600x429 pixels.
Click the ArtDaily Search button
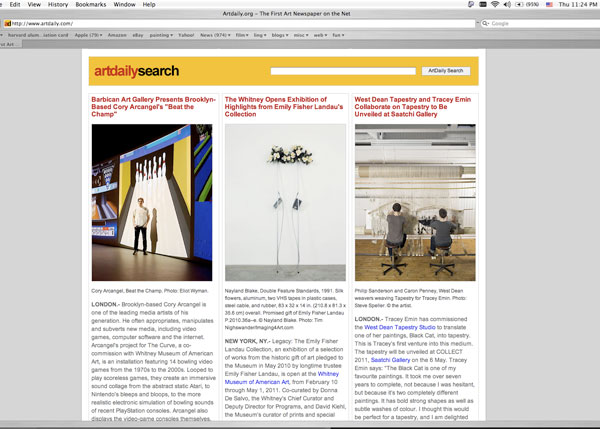[x=446, y=71]
